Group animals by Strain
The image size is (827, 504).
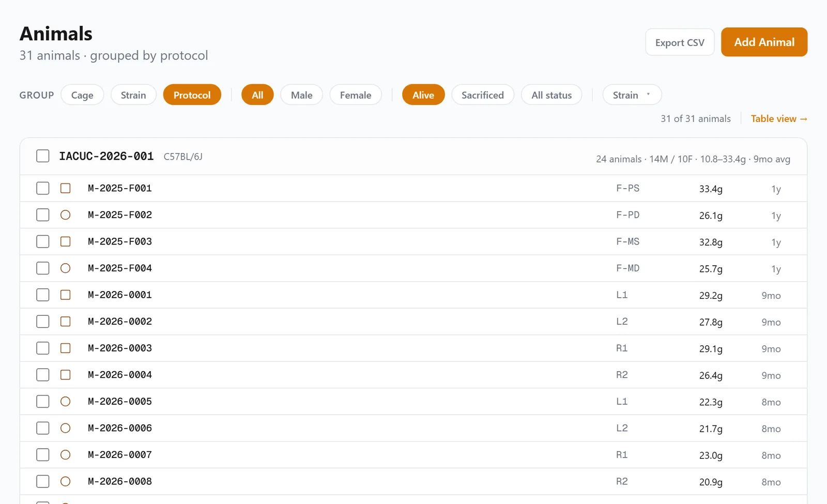pyautogui.click(x=133, y=95)
